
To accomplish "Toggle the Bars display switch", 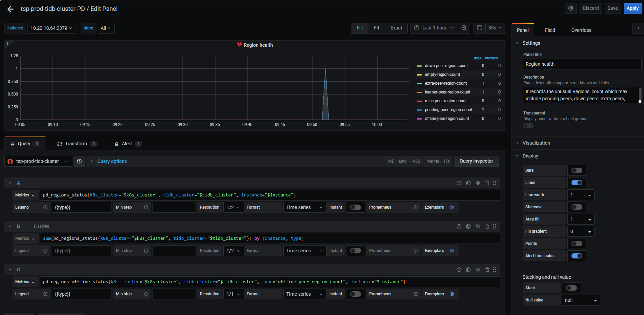I will (x=577, y=170).
